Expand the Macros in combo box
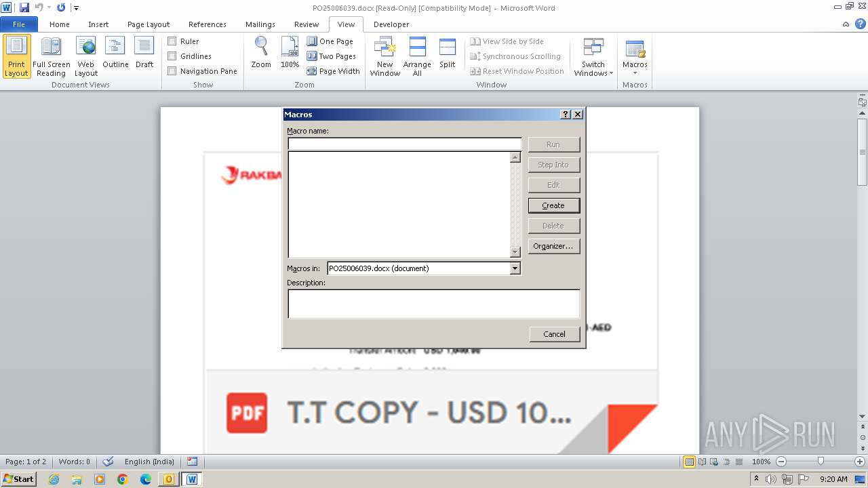868x488 pixels. (x=515, y=268)
